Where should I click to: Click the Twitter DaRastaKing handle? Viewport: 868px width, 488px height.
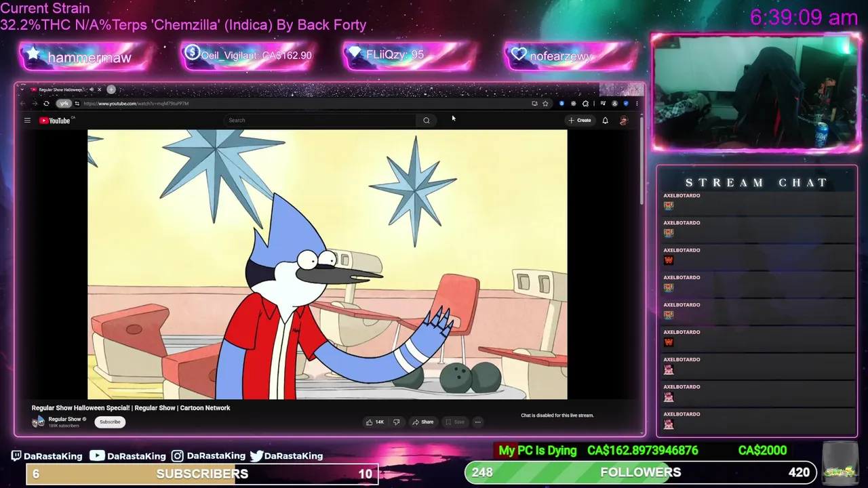click(x=286, y=456)
